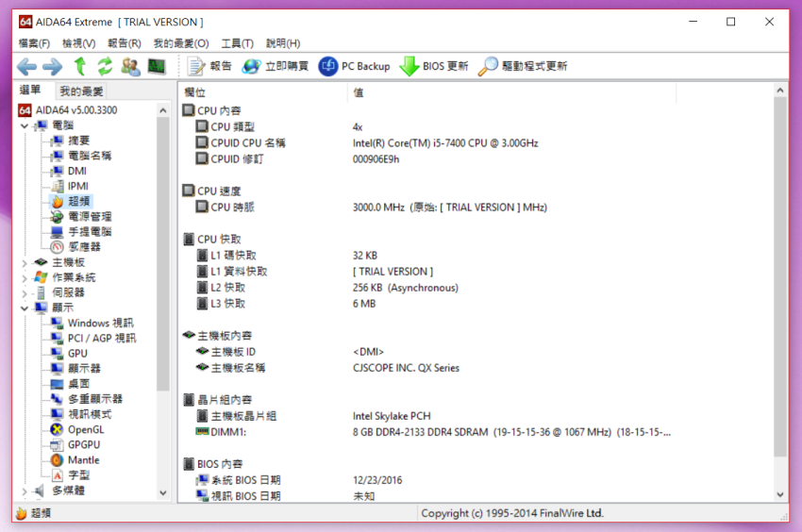Click the 欄位 column header
Screen dimensions: 802x532
tap(263, 92)
